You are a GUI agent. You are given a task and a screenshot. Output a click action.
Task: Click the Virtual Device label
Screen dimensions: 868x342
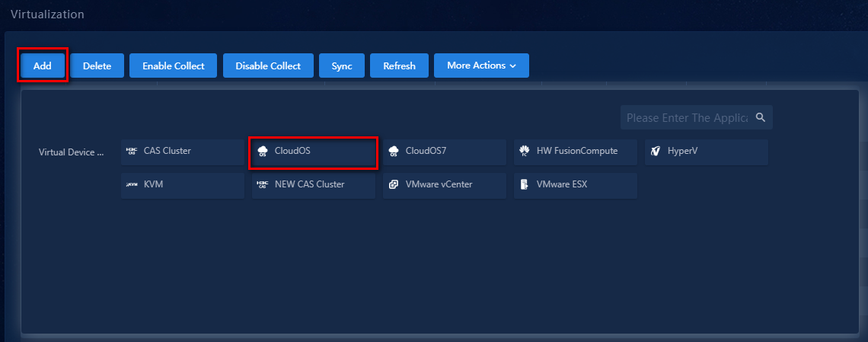(x=71, y=152)
